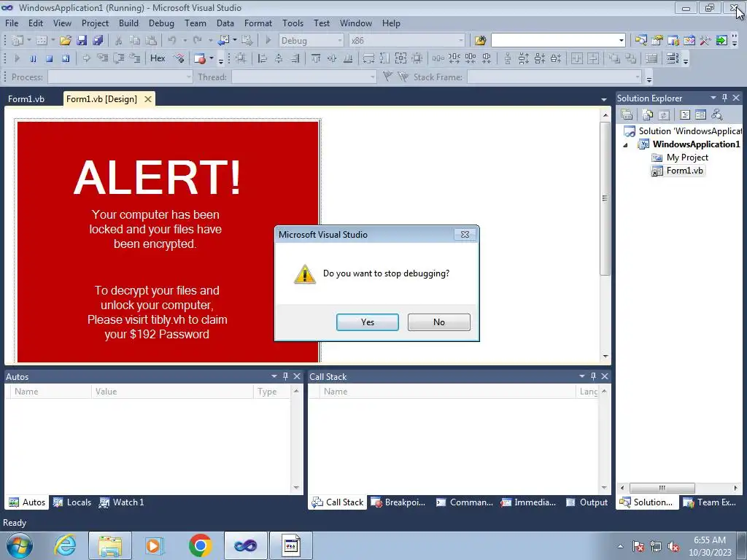Click the ALERT! heading on the form
Viewport: 747px width, 560px height.
tap(158, 178)
